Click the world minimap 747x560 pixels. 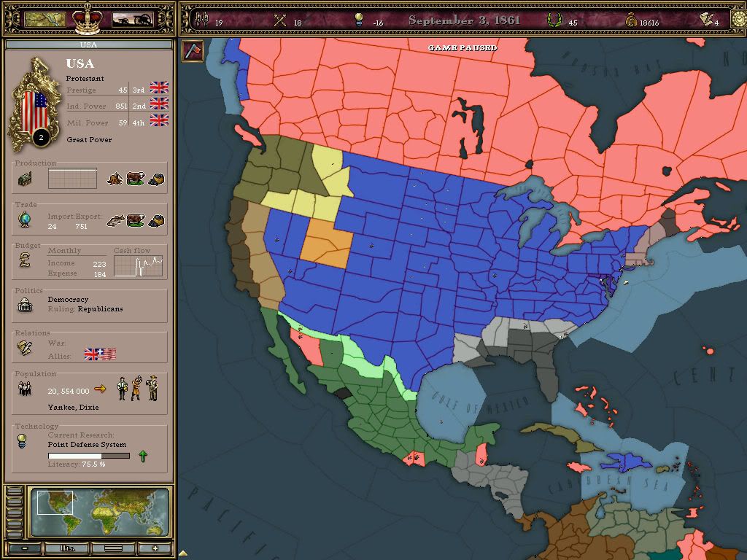coord(99,512)
